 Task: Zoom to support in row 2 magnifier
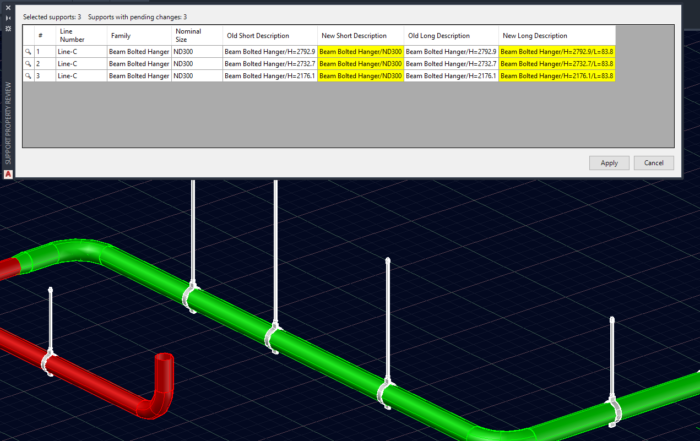[x=28, y=64]
